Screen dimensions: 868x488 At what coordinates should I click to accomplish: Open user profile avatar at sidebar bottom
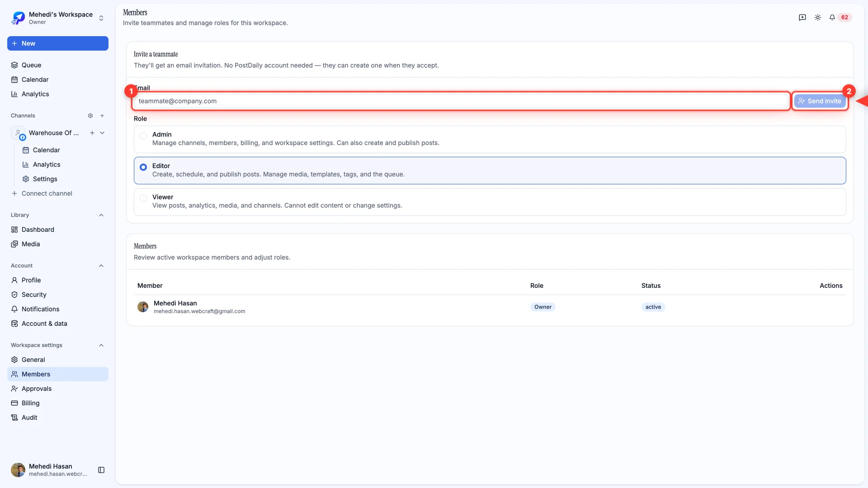tap(18, 470)
